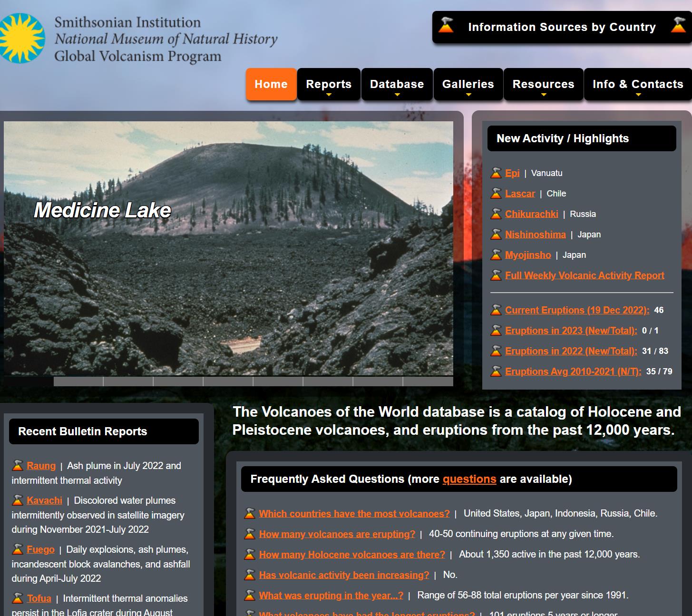Screen dimensions: 692x616
Task: Open Full Weekly Volcanic Activity Report
Action: [x=585, y=275]
